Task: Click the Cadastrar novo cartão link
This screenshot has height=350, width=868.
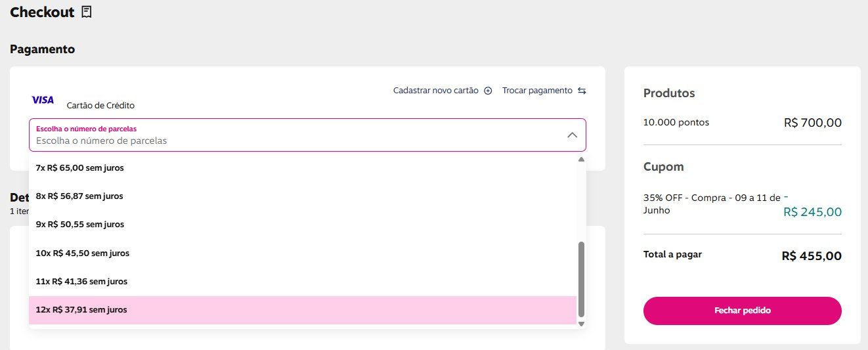Action: (436, 91)
